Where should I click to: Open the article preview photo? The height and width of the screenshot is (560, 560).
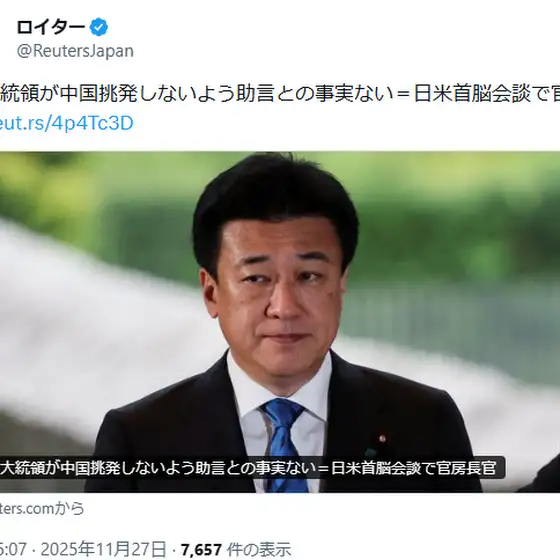coord(280,322)
